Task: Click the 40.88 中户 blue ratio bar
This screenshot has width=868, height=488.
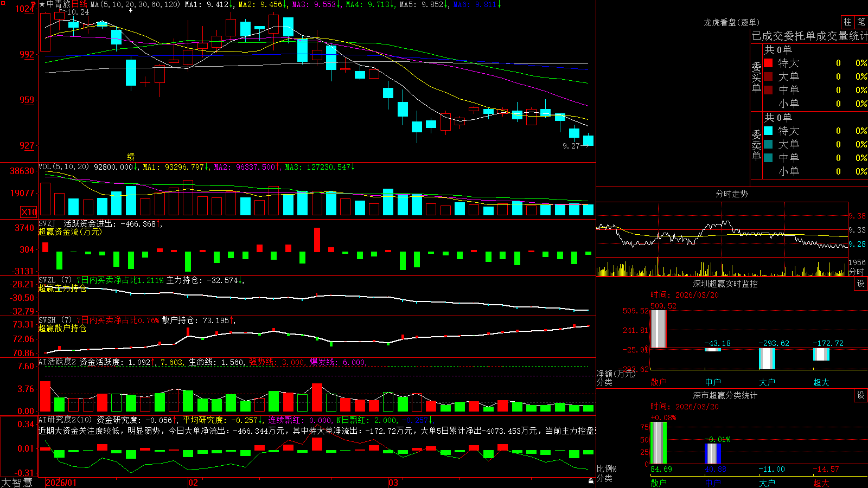Action: click(x=713, y=454)
